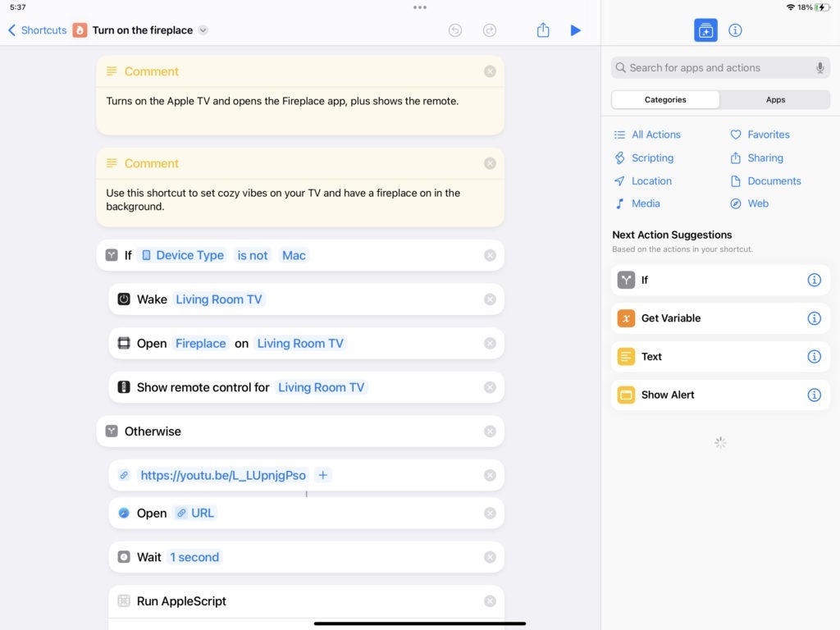The height and width of the screenshot is (630, 840).
Task: Tap the Safari icon in Open URL action
Action: point(124,514)
